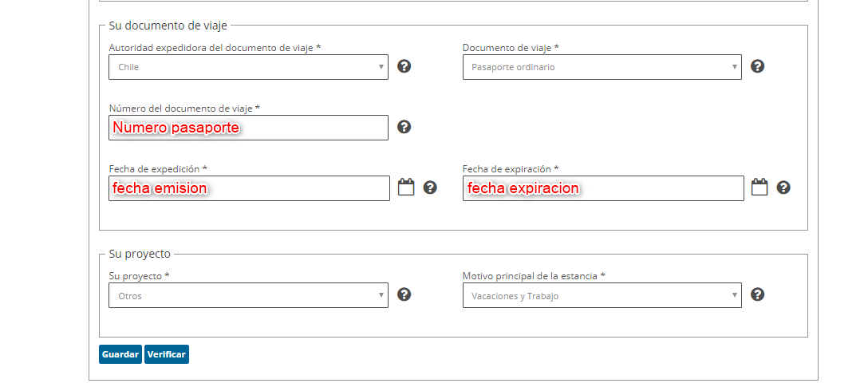Click into the Fecha de expiración date field
Viewport: 868px width, 383px height.
tap(603, 188)
